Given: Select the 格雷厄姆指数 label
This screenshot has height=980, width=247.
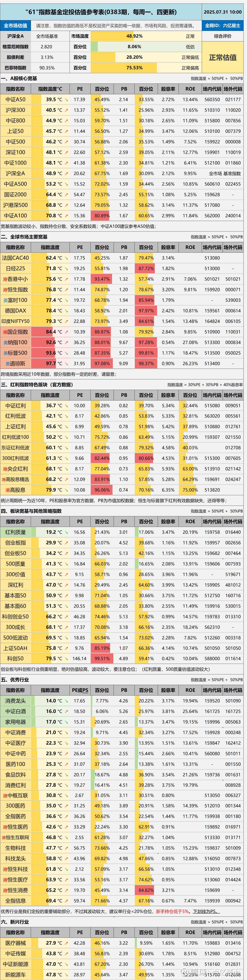Looking at the screenshot, I should 16,47.
